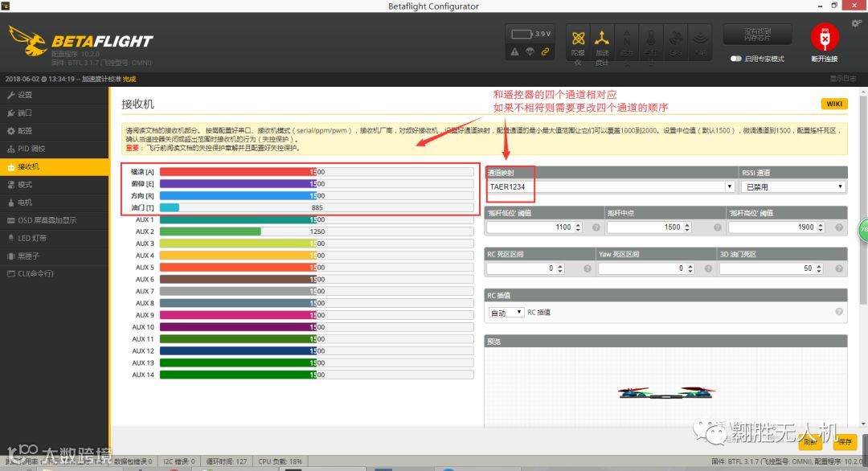Open PID 调校 tab in sidebar
This screenshot has width=868, height=471.
[55, 149]
